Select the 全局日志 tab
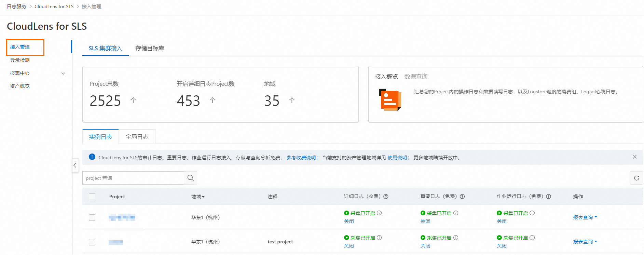Viewport: 644px width, 255px height. [x=137, y=137]
